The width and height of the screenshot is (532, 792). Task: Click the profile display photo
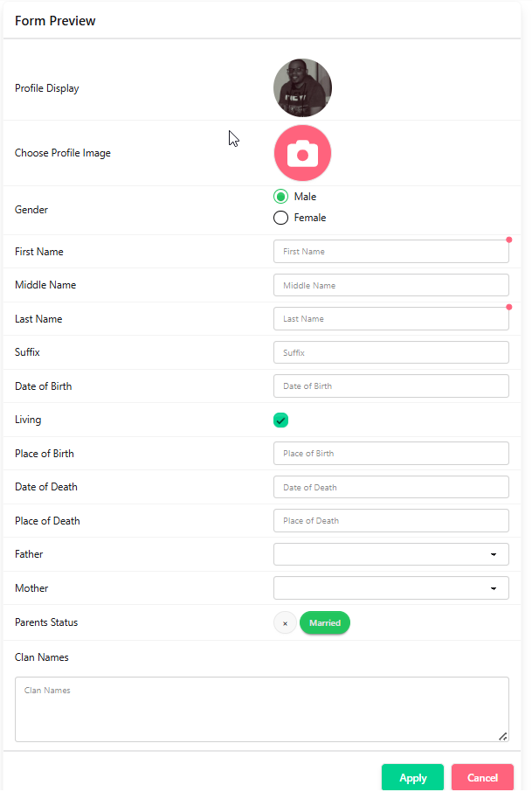(302, 88)
